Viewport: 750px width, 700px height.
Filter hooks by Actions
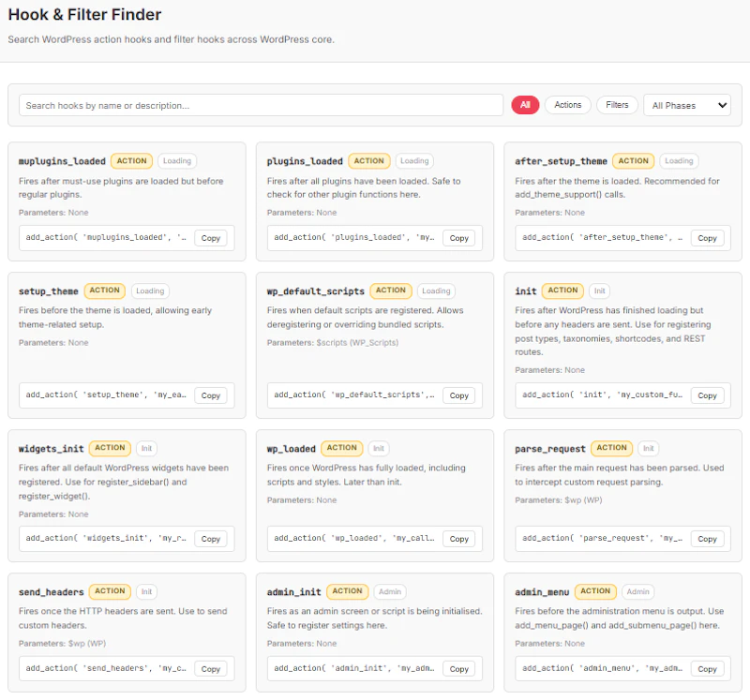(x=568, y=105)
